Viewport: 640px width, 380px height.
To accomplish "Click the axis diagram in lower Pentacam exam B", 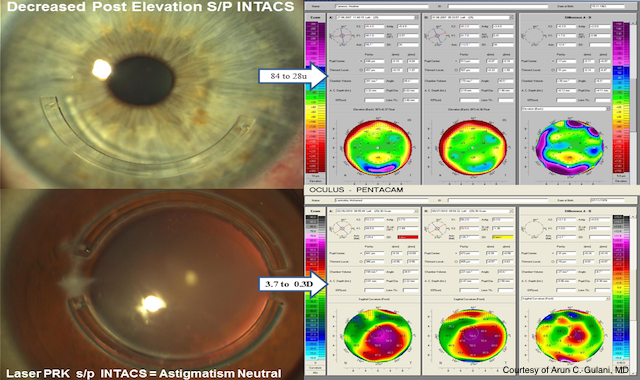I will tap(438, 229).
